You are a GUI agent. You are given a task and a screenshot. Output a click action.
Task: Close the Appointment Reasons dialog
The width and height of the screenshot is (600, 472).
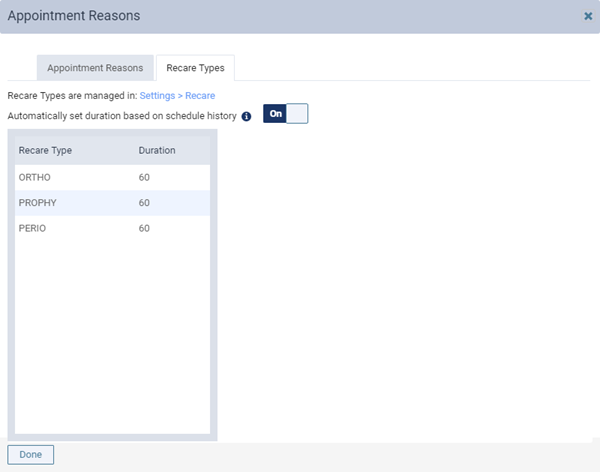tap(588, 16)
